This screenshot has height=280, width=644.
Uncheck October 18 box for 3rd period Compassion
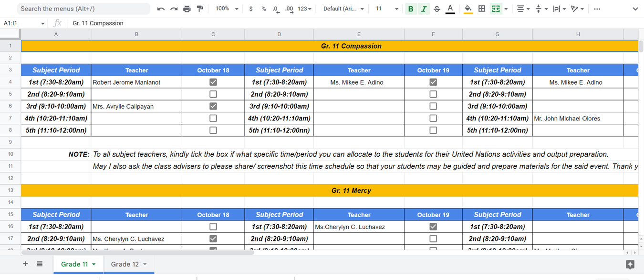point(213,106)
